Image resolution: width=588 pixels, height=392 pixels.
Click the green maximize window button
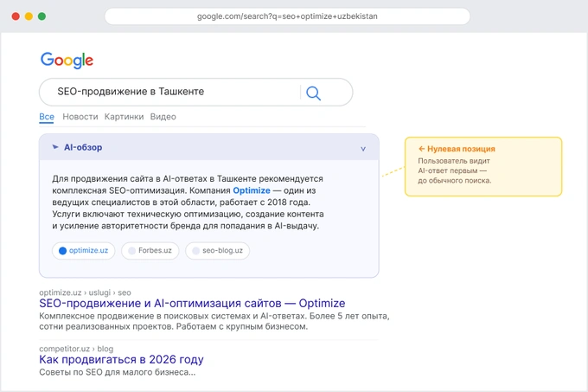tap(42, 16)
